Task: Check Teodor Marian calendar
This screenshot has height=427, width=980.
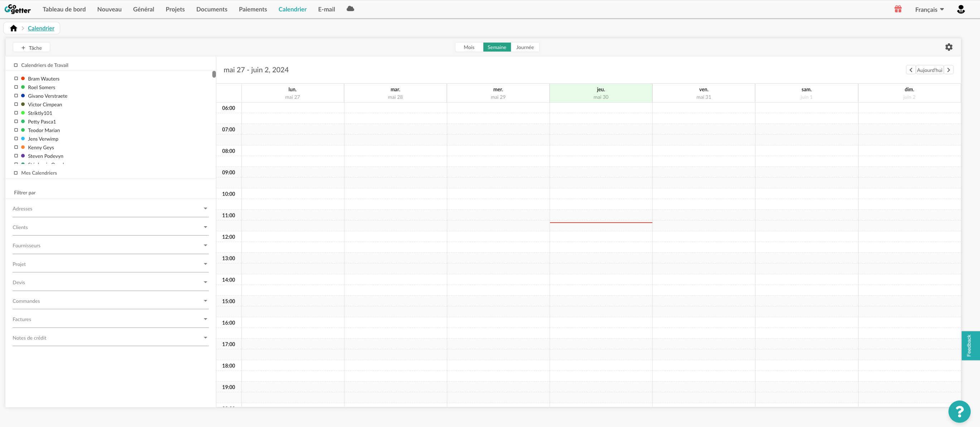Action: tap(16, 130)
